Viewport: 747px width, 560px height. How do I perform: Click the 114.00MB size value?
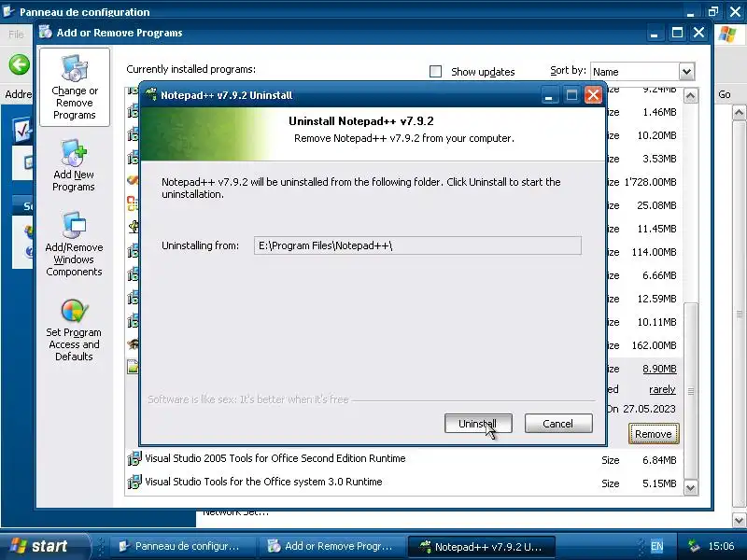655,252
